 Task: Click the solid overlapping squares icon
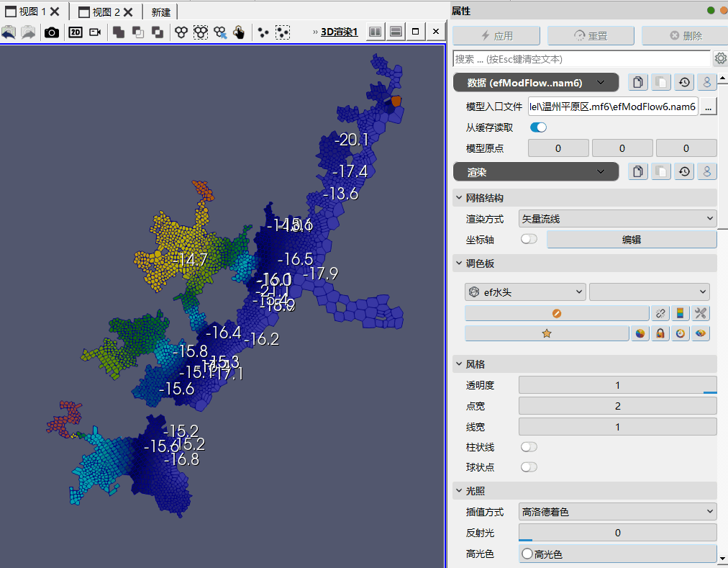pos(119,32)
